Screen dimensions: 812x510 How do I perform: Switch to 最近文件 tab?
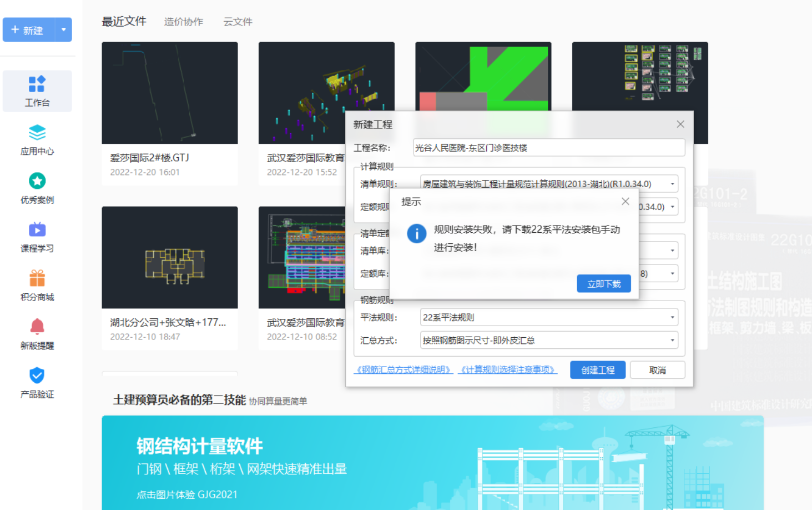(x=124, y=22)
